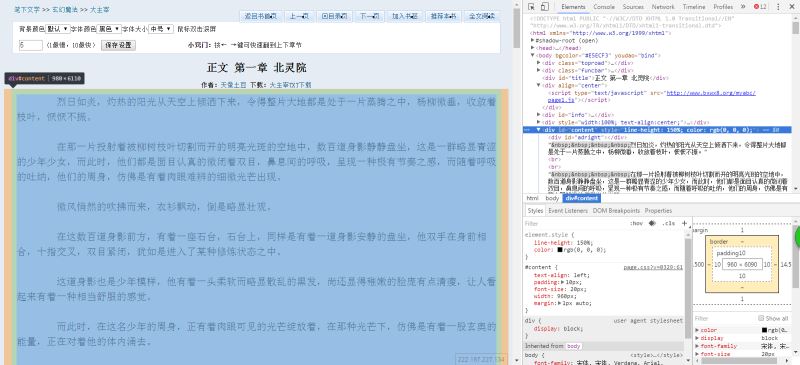Viewport: 800px width, 365px height.
Task: Expand the div class funcbar node
Action: 539,70
